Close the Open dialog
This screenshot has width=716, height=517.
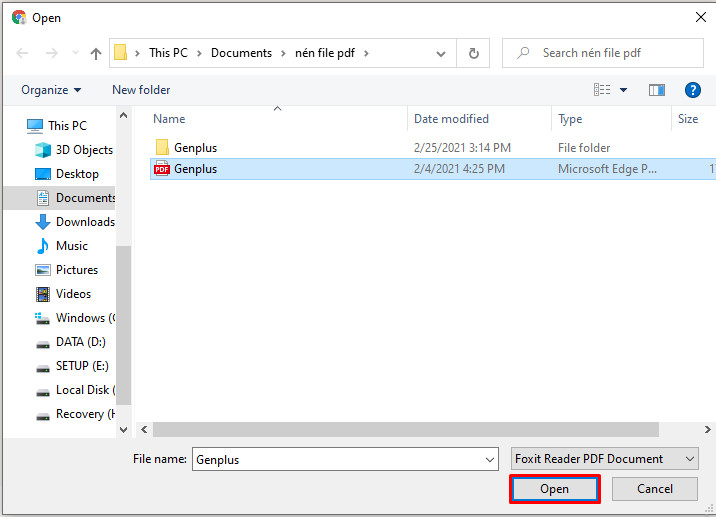point(700,17)
